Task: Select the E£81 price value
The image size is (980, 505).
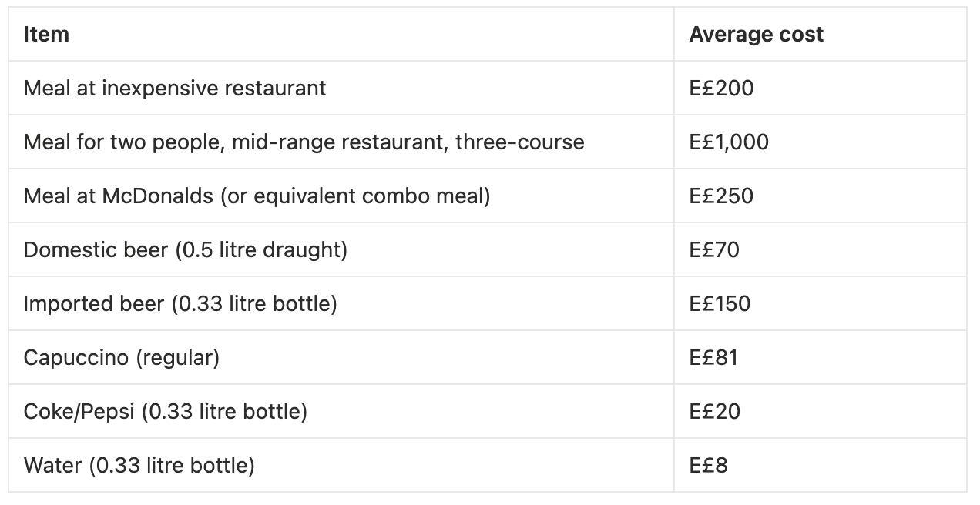Action: pos(713,358)
